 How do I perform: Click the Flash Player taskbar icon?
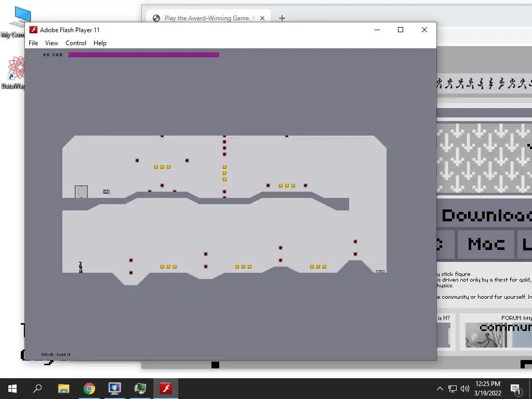tap(166, 389)
